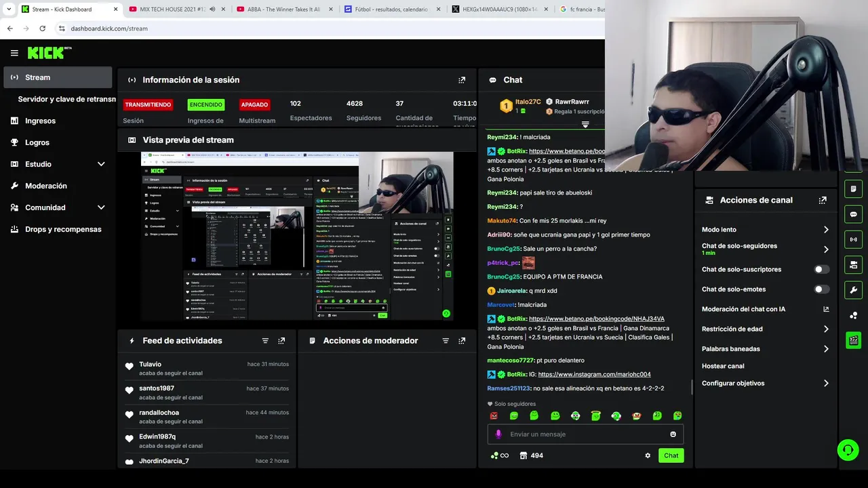Click the TRANSMITIENDO status badge
The height and width of the screenshot is (488, 868).
point(147,105)
